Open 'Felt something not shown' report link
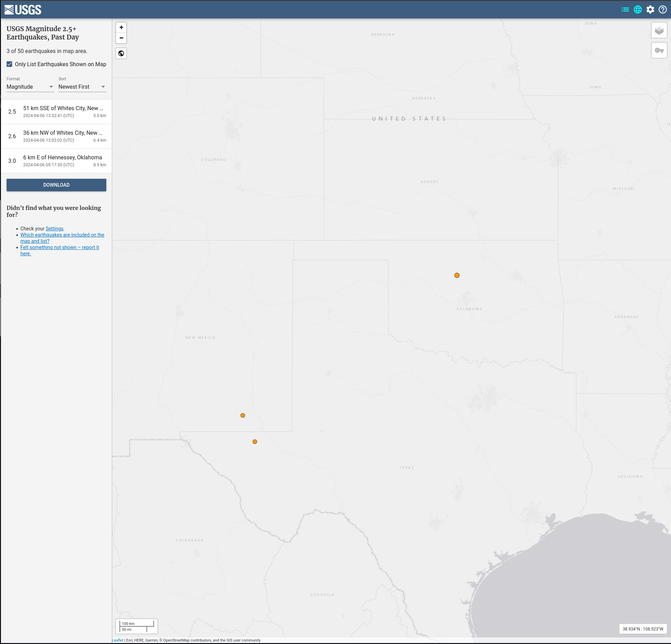The image size is (671, 644). (x=60, y=250)
